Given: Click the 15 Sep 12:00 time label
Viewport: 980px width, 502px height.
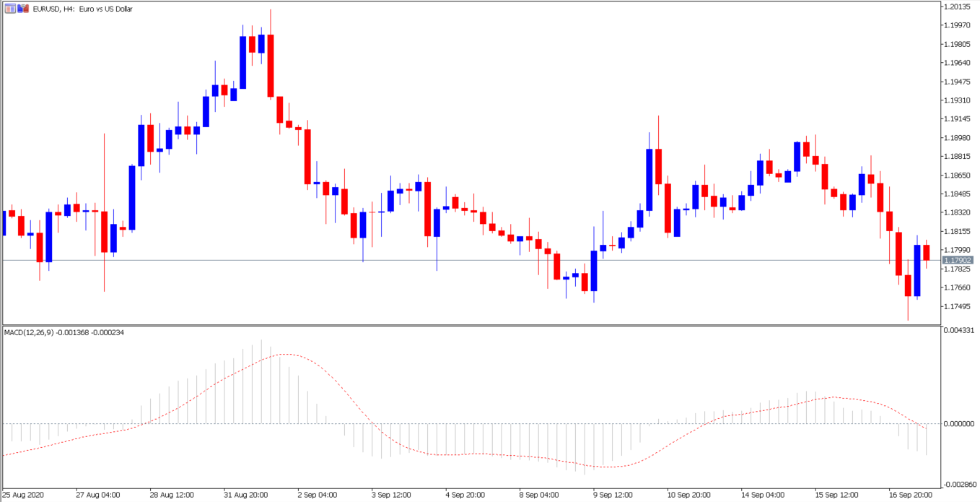Looking at the screenshot, I should [x=837, y=496].
